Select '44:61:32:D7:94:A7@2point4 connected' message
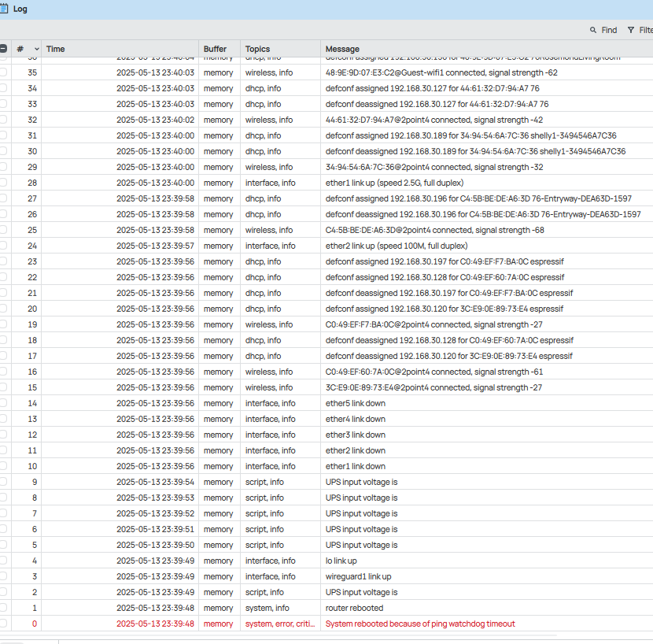This screenshot has width=653, height=644. [x=434, y=120]
